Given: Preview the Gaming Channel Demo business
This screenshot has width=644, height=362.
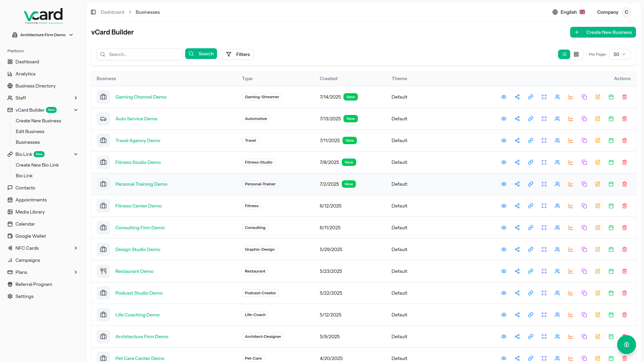Looking at the screenshot, I should point(504,97).
